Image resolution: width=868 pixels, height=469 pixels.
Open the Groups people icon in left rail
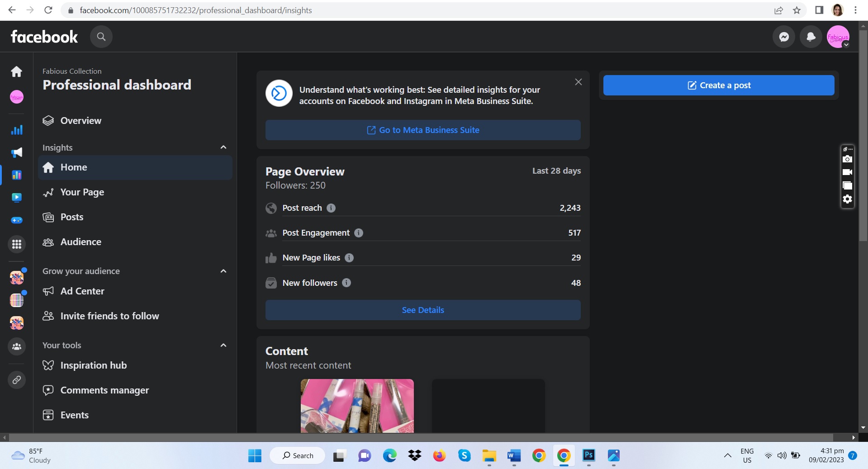click(x=17, y=346)
